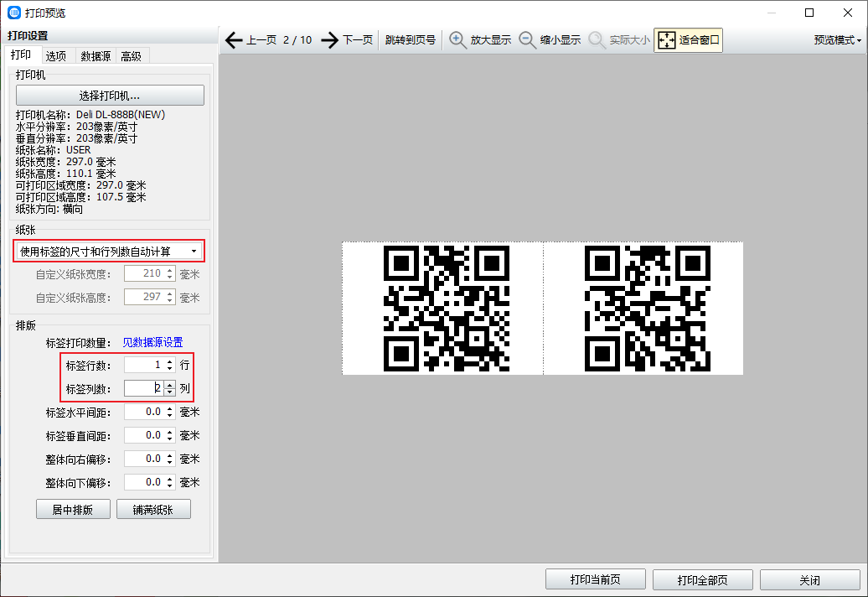Click the page indicator 2 / 10
This screenshot has width=868, height=597.
click(x=297, y=40)
